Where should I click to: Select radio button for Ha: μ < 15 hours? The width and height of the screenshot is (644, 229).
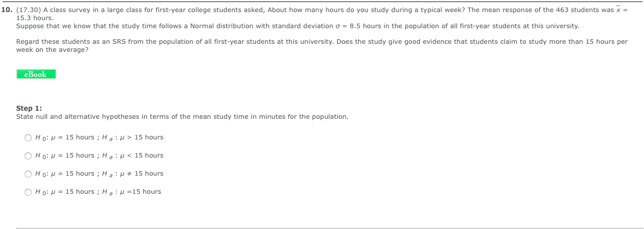[x=28, y=156]
